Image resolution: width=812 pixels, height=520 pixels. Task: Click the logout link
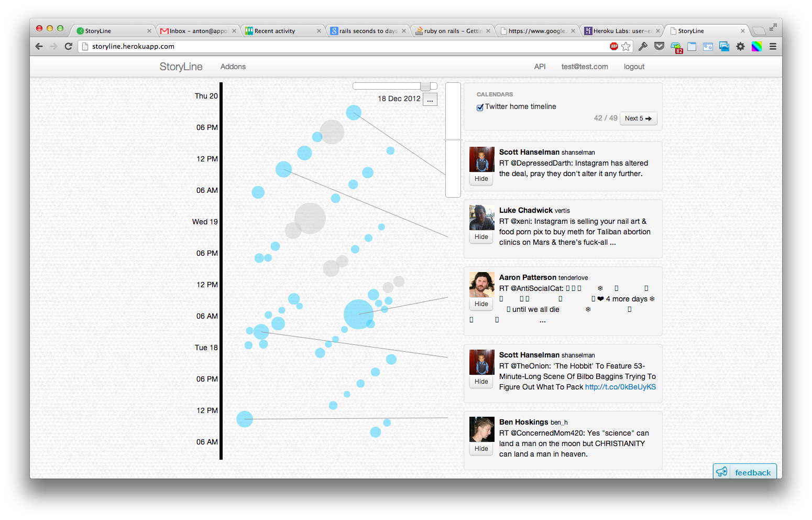pos(634,67)
